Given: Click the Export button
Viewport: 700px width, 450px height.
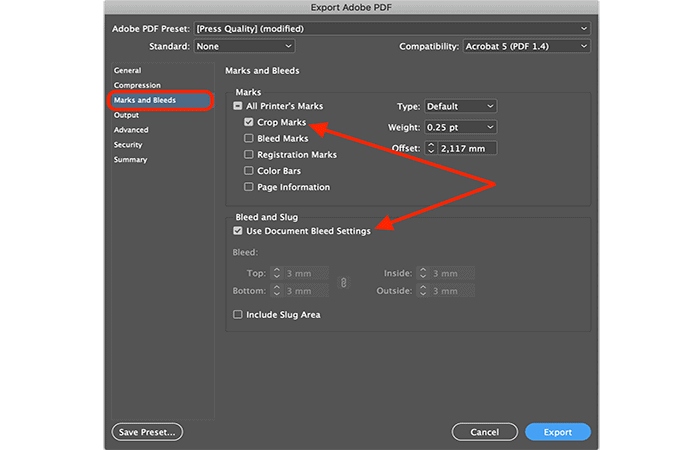Looking at the screenshot, I should tap(558, 432).
